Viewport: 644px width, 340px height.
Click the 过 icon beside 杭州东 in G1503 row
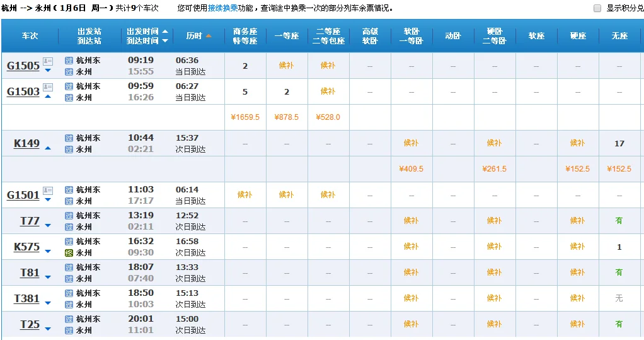[69, 86]
